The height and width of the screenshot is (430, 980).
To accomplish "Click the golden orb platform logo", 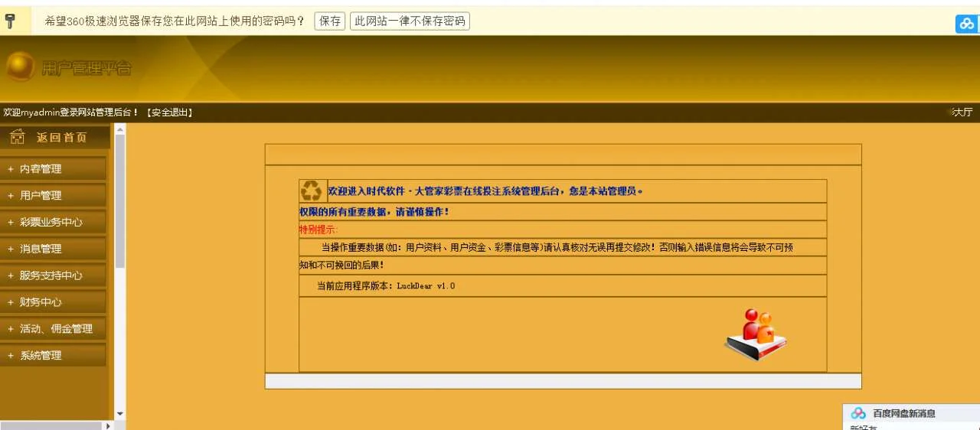I will pyautogui.click(x=20, y=67).
